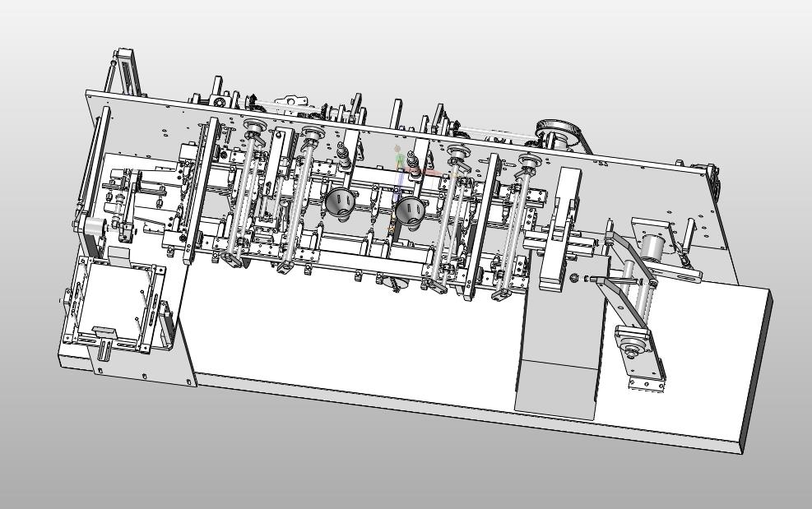Screen dimensions: 812x509
Task: Click the red axis of the origin triad
Action: (x=429, y=173)
